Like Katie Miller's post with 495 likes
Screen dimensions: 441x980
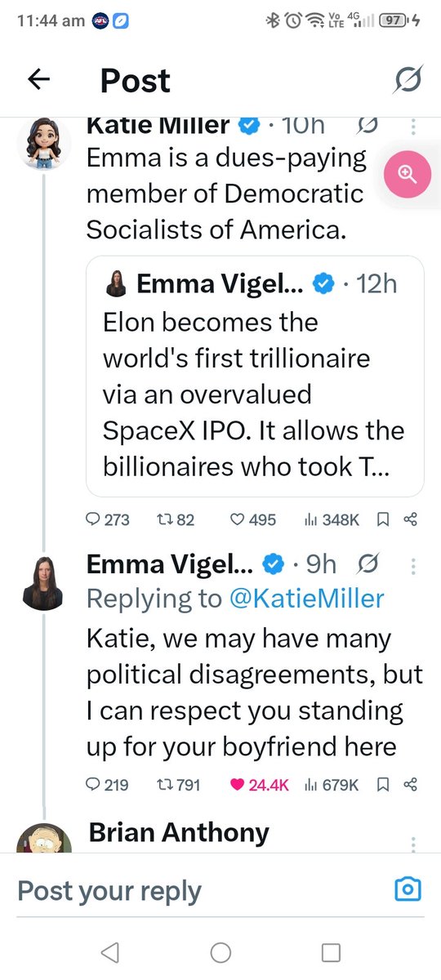point(252,519)
